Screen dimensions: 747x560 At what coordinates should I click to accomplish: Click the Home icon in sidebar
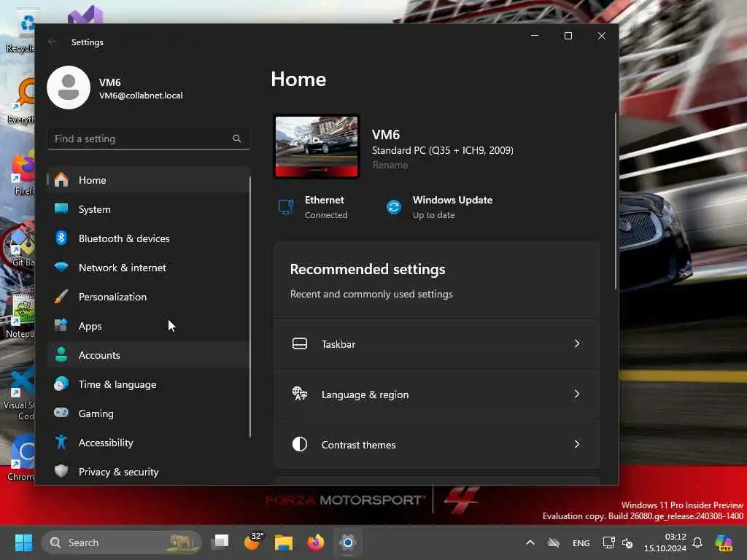[61, 180]
